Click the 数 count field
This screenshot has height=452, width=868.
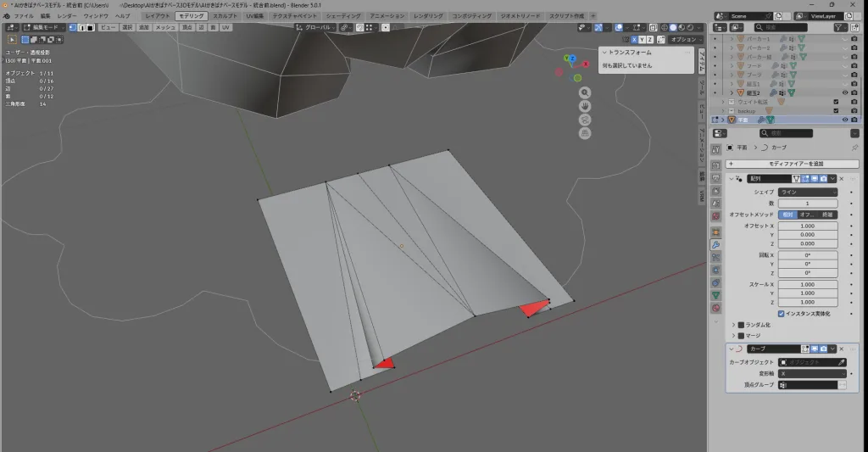[808, 204]
